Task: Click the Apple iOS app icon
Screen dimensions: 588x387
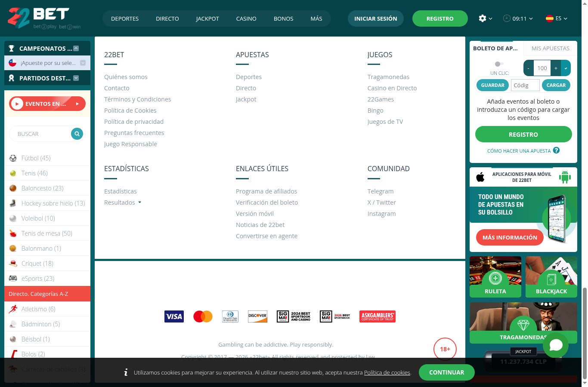Action: click(480, 177)
